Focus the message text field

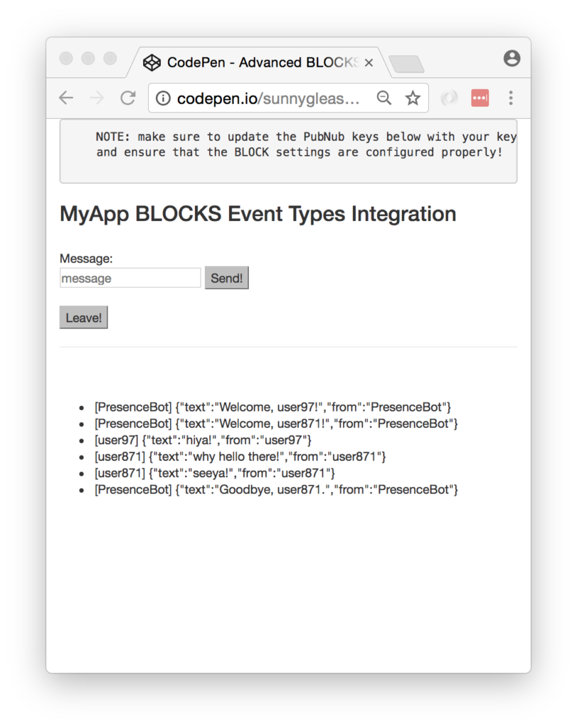point(130,278)
